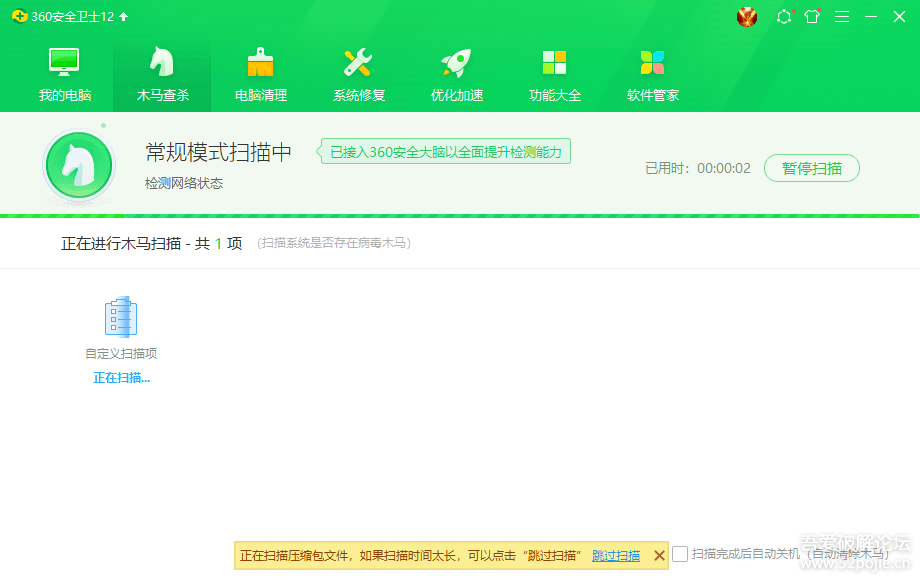Open the skin (shirt) icon
920x580 pixels.
[x=812, y=16]
